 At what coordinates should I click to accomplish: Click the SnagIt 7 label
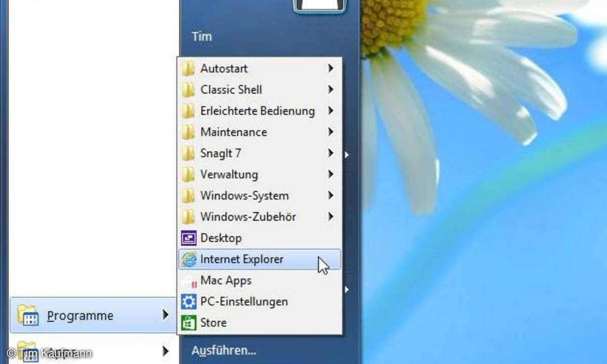click(221, 153)
